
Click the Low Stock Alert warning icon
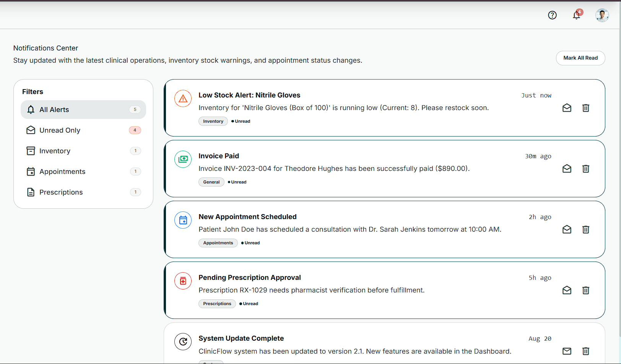pyautogui.click(x=183, y=99)
